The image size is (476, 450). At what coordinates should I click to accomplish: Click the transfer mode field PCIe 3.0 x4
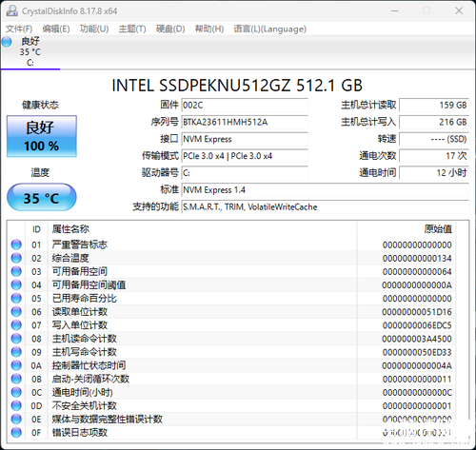pyautogui.click(x=245, y=156)
